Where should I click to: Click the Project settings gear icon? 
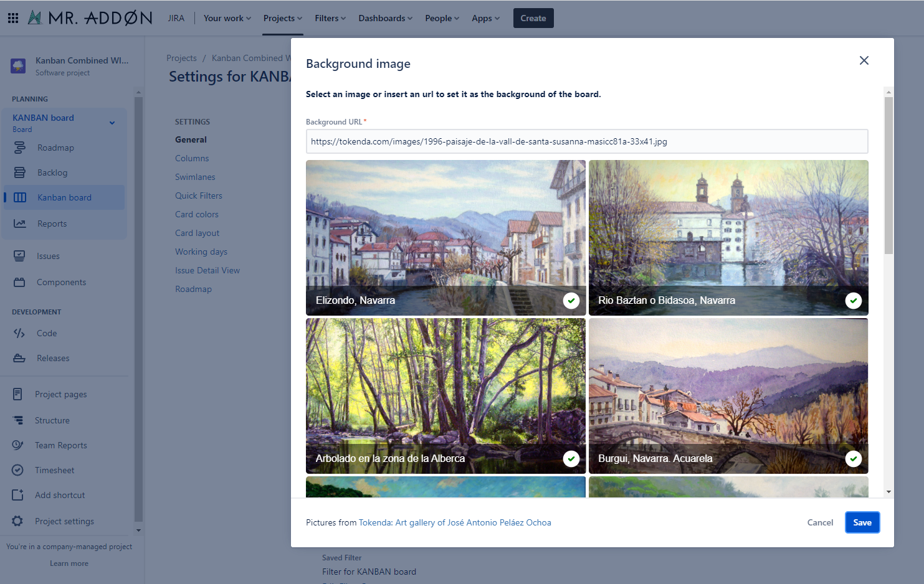click(18, 521)
